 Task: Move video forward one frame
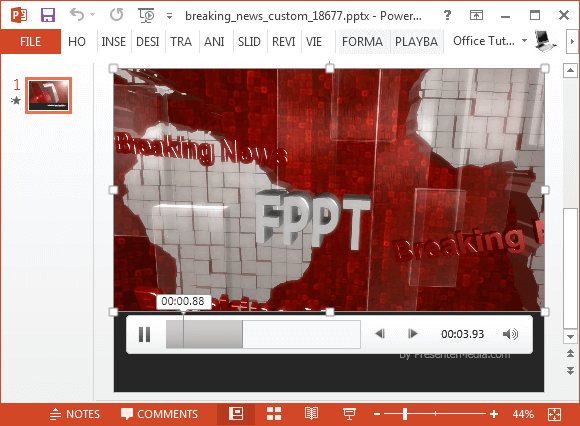(x=412, y=334)
